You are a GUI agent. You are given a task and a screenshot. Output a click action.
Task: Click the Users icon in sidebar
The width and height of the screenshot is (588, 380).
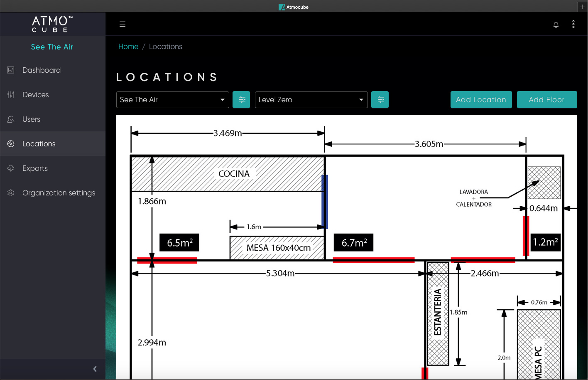(x=11, y=119)
